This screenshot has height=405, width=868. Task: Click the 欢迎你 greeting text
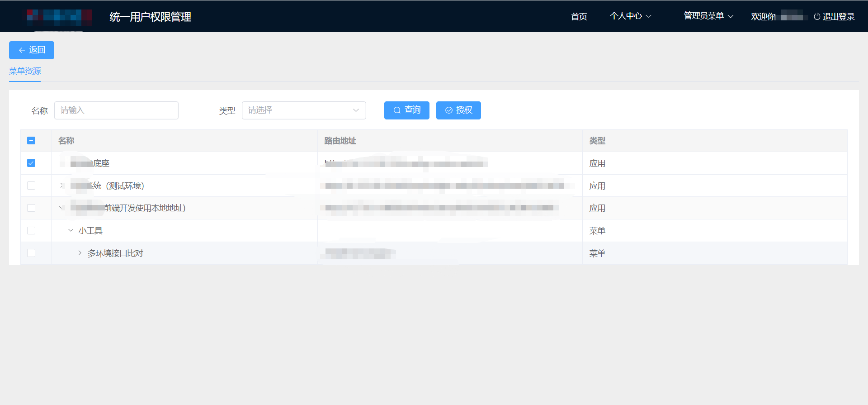pyautogui.click(x=764, y=17)
